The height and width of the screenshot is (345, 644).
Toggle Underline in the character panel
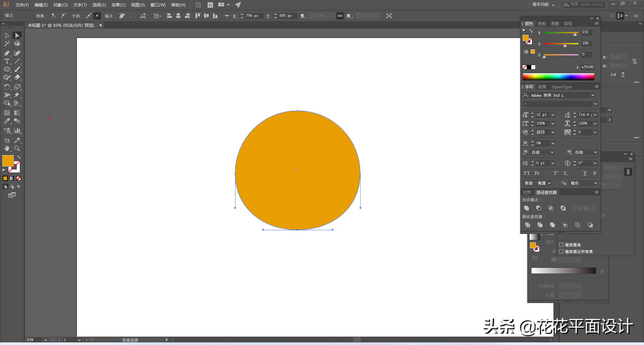(x=585, y=173)
